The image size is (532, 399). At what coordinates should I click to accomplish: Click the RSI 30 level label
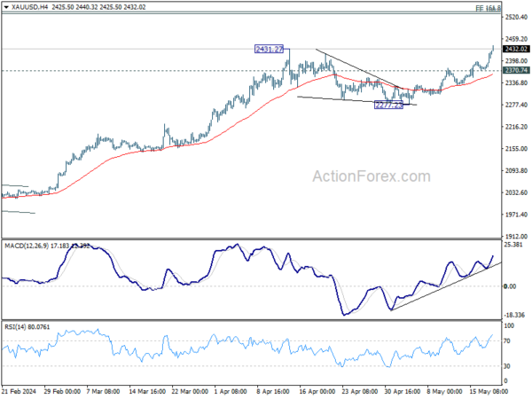tap(507, 366)
